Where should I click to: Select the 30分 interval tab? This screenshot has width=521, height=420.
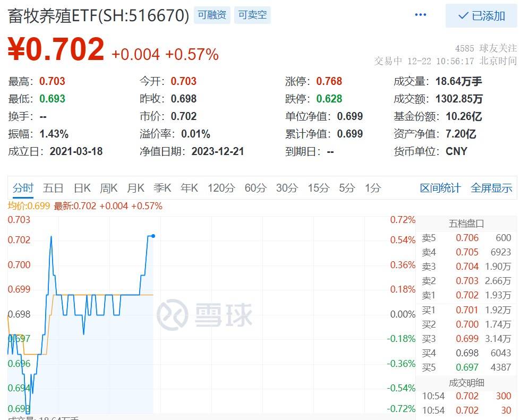287,188
